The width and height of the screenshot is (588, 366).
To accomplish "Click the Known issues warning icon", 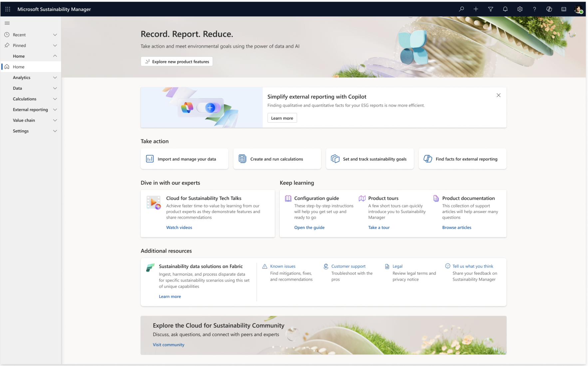I will pyautogui.click(x=265, y=266).
